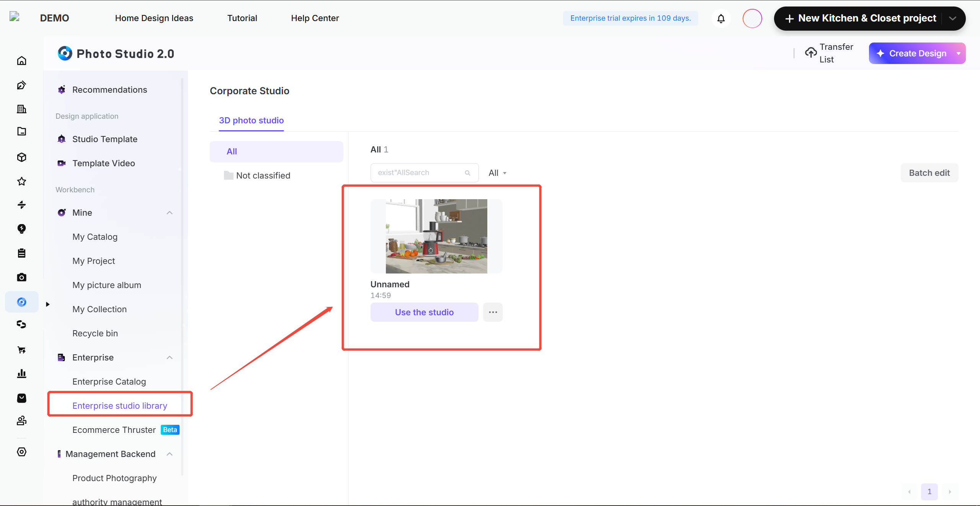The image size is (980, 506).
Task: Select the All category in studio list
Action: (276, 152)
